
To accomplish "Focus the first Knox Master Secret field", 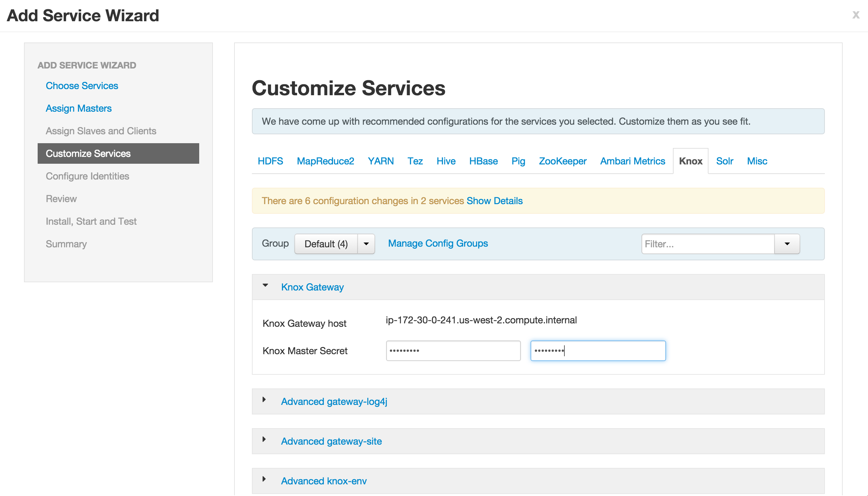I will pos(453,351).
